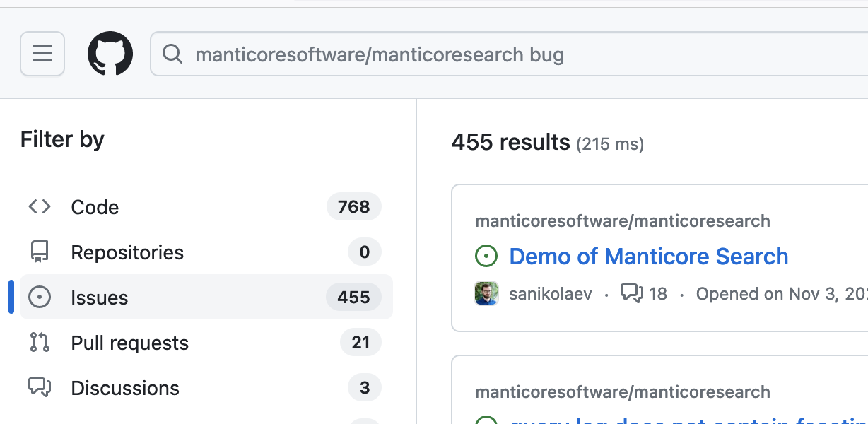The width and height of the screenshot is (868, 424).
Task: Open sanikolaev's profile link
Action: (551, 294)
